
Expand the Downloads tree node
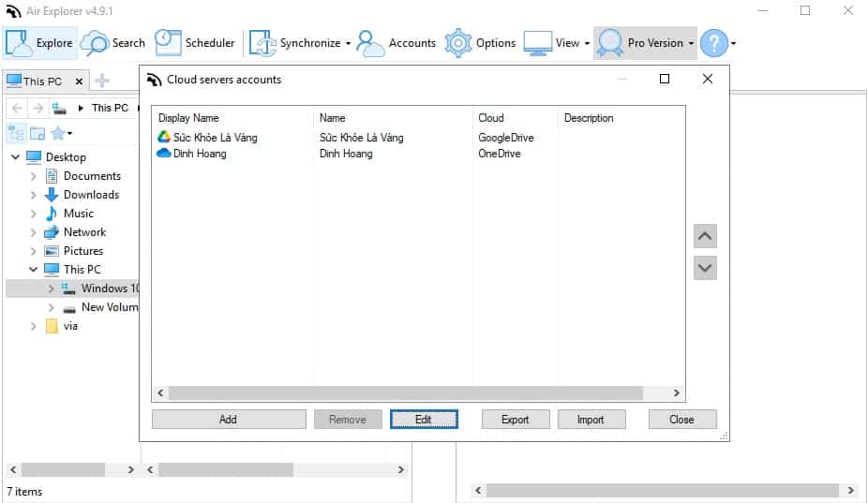[33, 195]
